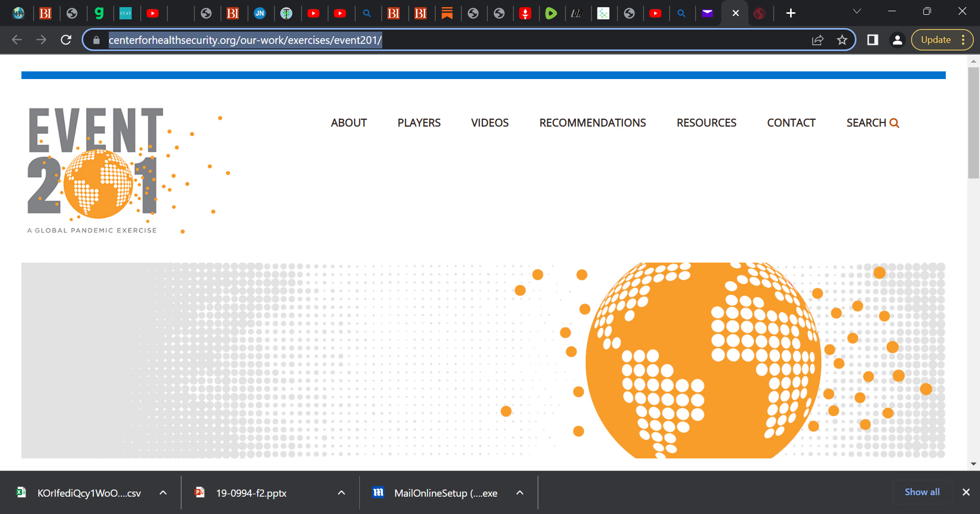Click the PowerPoint icon of pptx download

tap(200, 492)
